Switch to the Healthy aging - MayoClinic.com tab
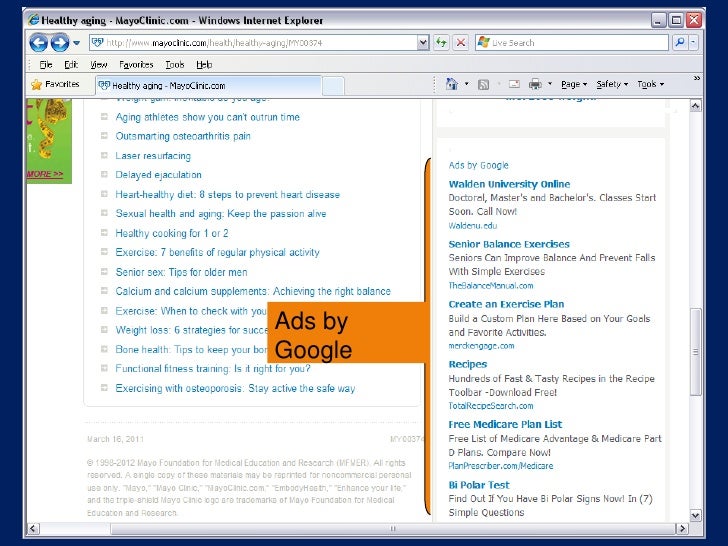The image size is (728, 546). 168,86
